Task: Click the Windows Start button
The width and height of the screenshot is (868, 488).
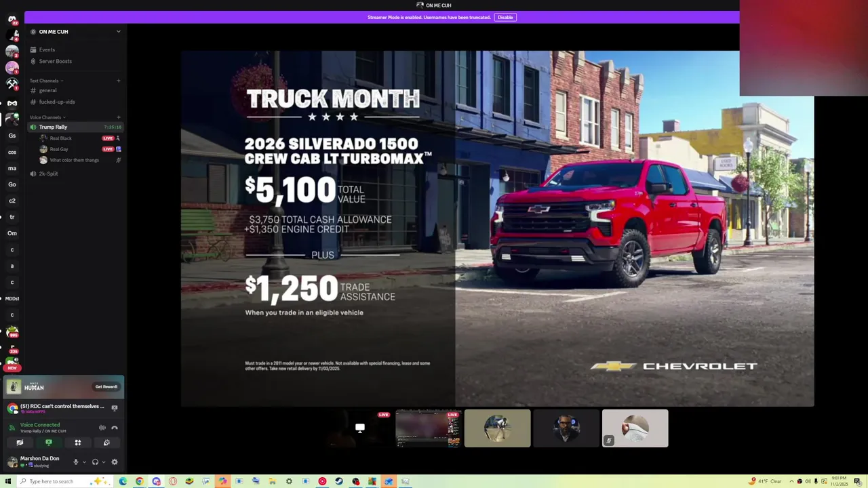Action: (8, 481)
